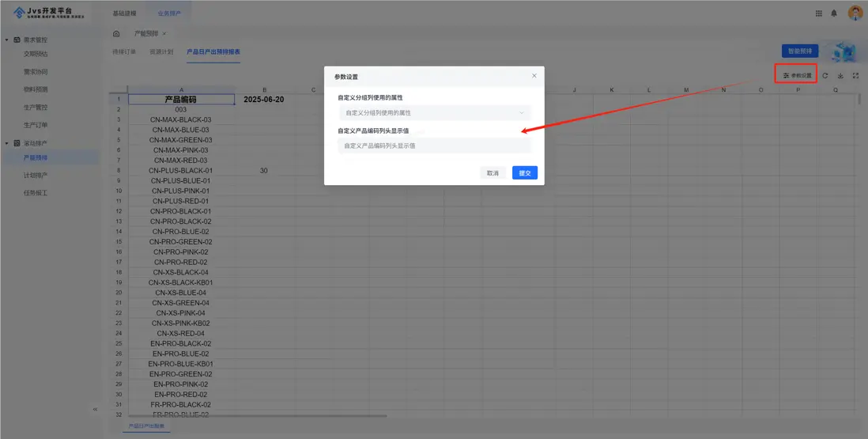Select column A header in spreadsheet
Screen dimensions: 868x439
pyautogui.click(x=181, y=89)
